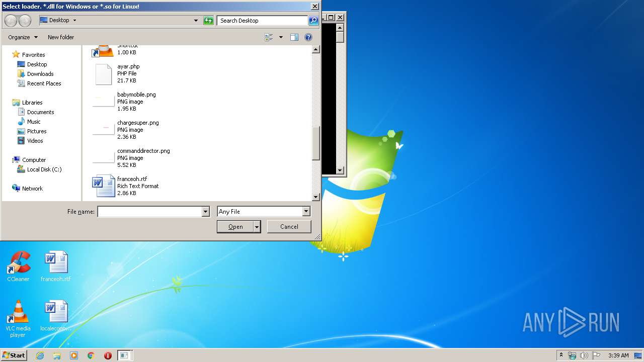Select Network in navigation pane
The image size is (644, 362).
(32, 189)
